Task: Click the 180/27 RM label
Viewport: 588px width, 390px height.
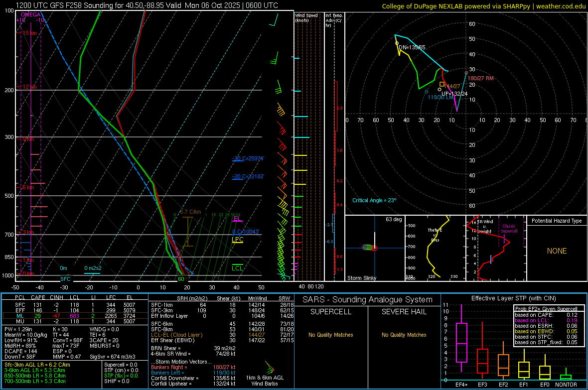Action: coord(481,78)
